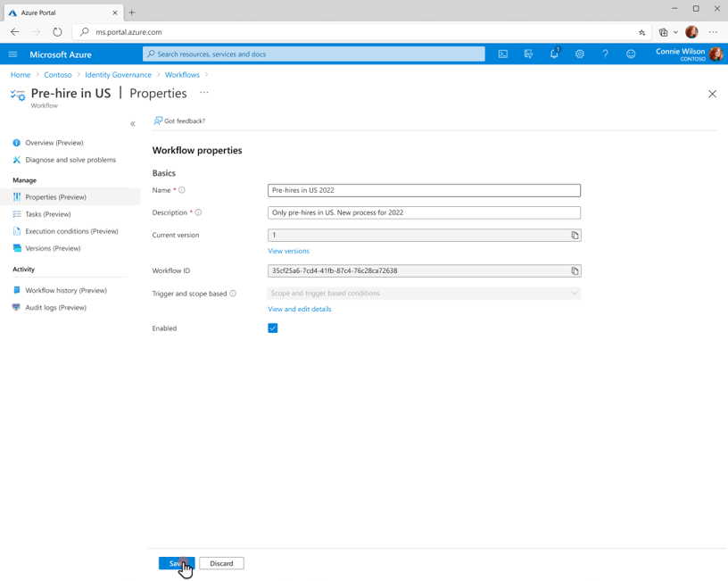This screenshot has height=581, width=728.
Task: Open the browser profile avatar
Action: pos(691,32)
